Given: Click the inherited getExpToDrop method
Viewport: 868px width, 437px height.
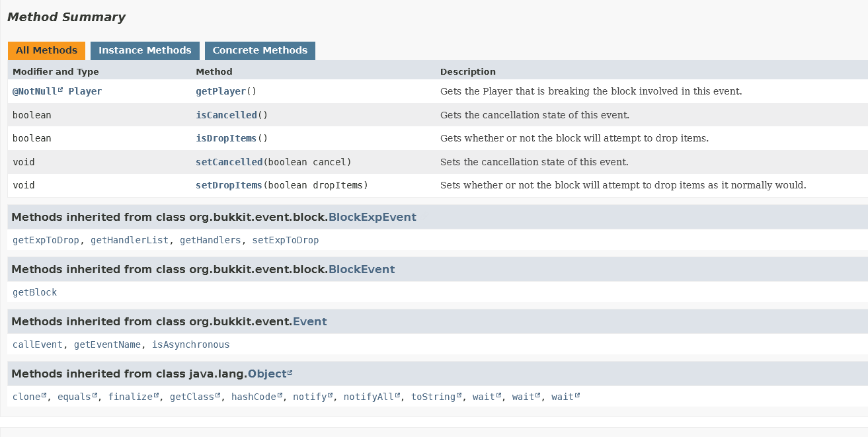Looking at the screenshot, I should 46,240.
